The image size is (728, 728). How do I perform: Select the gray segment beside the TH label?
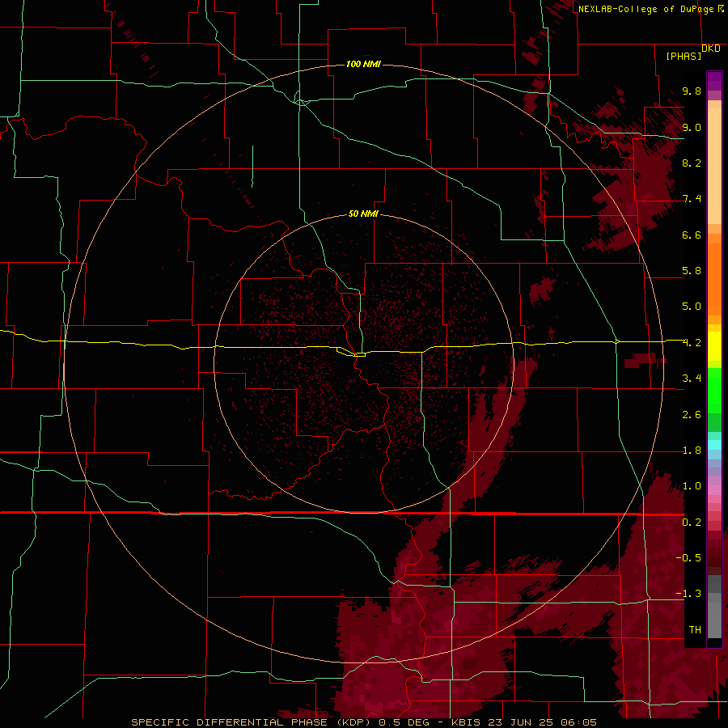coord(714,620)
